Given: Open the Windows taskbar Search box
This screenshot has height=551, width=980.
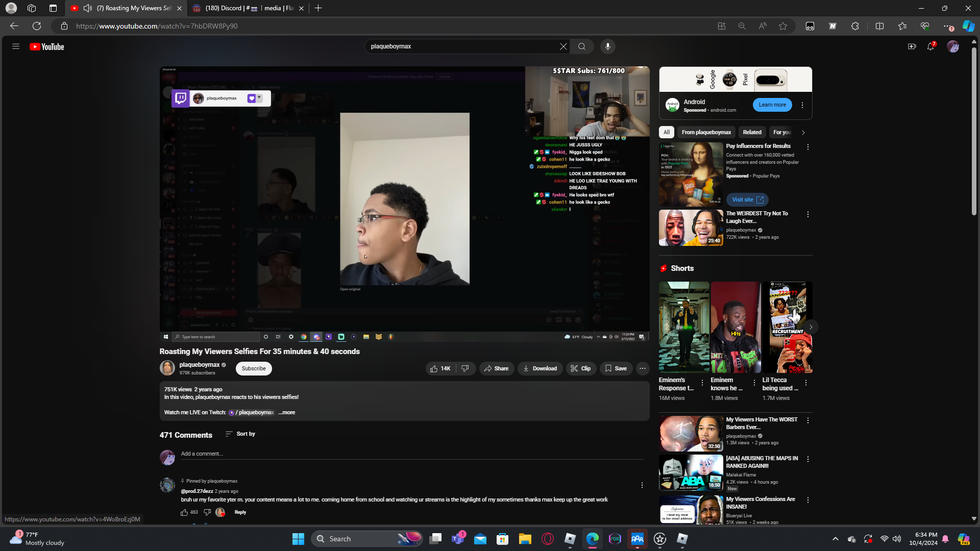Looking at the screenshot, I should (367, 539).
